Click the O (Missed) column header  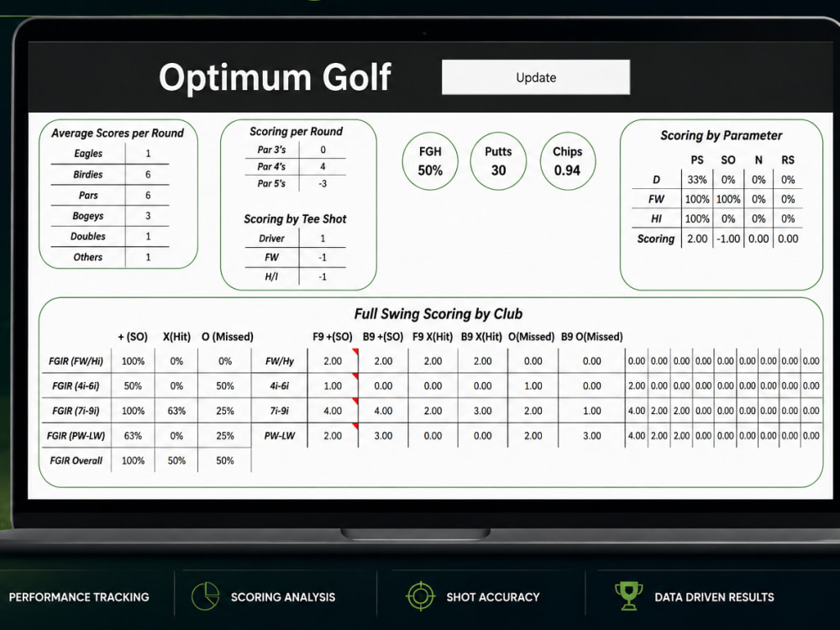click(x=227, y=337)
